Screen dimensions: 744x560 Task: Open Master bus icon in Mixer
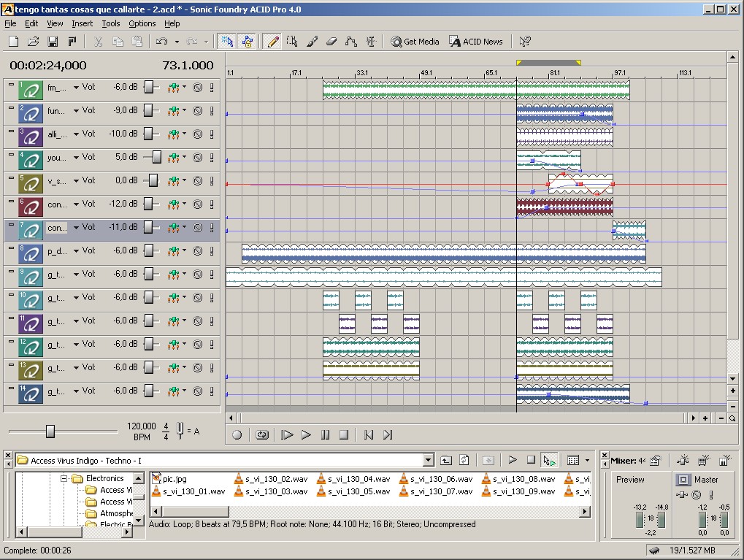pyautogui.click(x=683, y=480)
